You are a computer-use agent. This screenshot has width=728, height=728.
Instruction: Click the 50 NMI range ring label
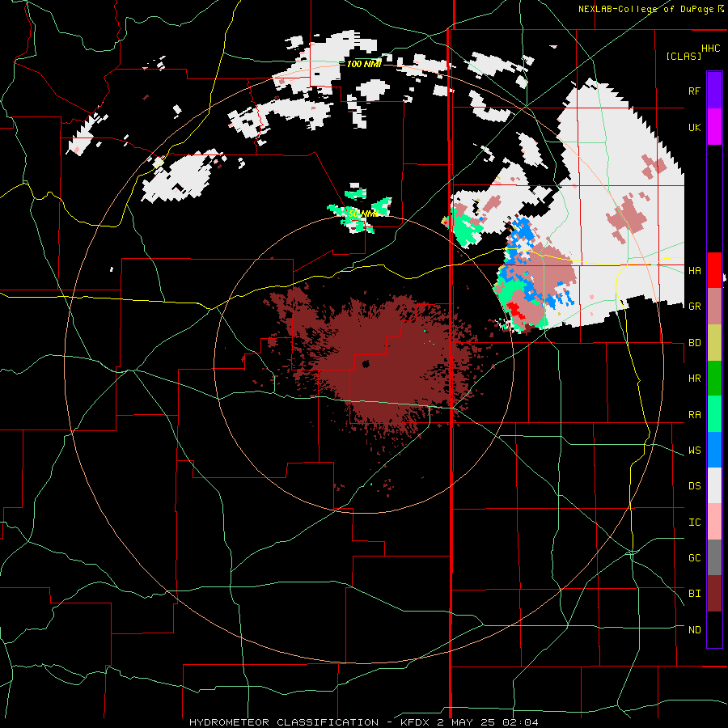(363, 214)
